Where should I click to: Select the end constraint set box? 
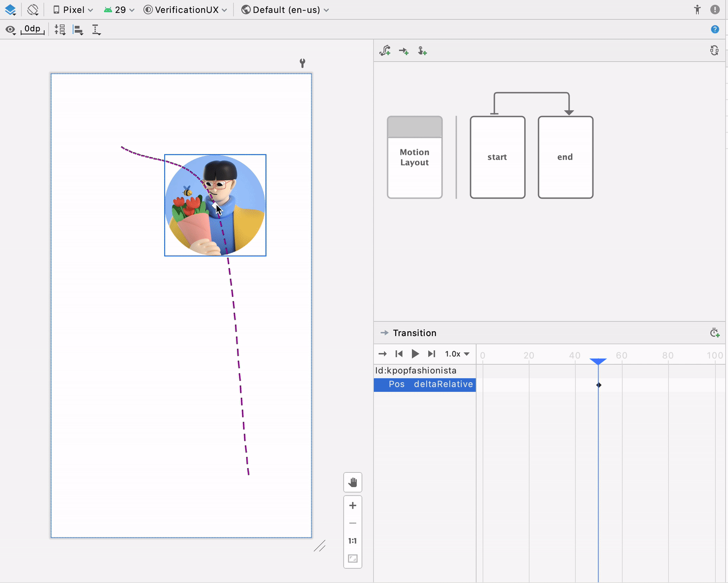(565, 157)
